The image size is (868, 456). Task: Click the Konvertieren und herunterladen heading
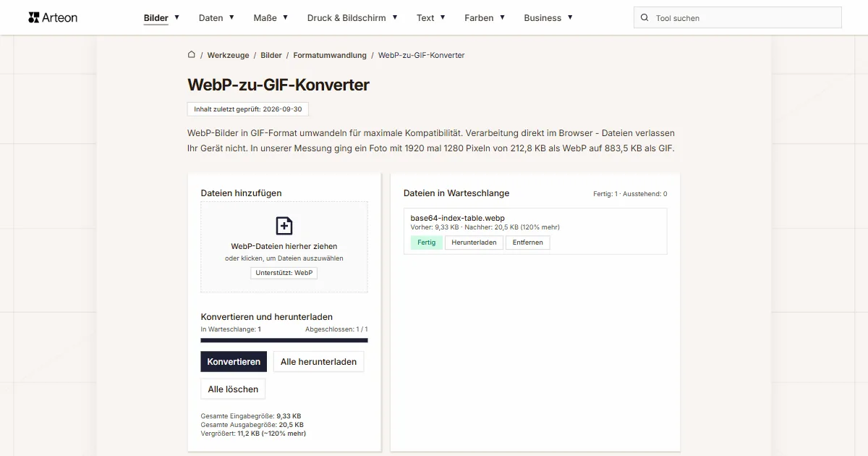coord(267,317)
